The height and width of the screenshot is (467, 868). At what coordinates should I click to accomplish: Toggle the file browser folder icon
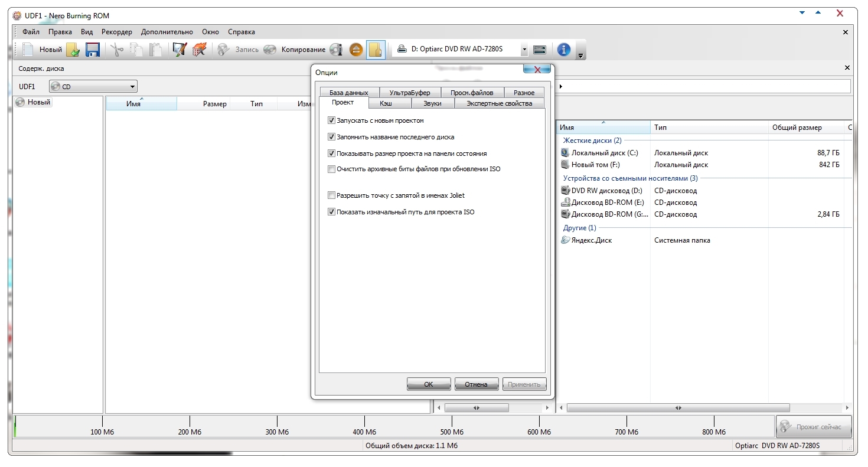click(x=376, y=50)
